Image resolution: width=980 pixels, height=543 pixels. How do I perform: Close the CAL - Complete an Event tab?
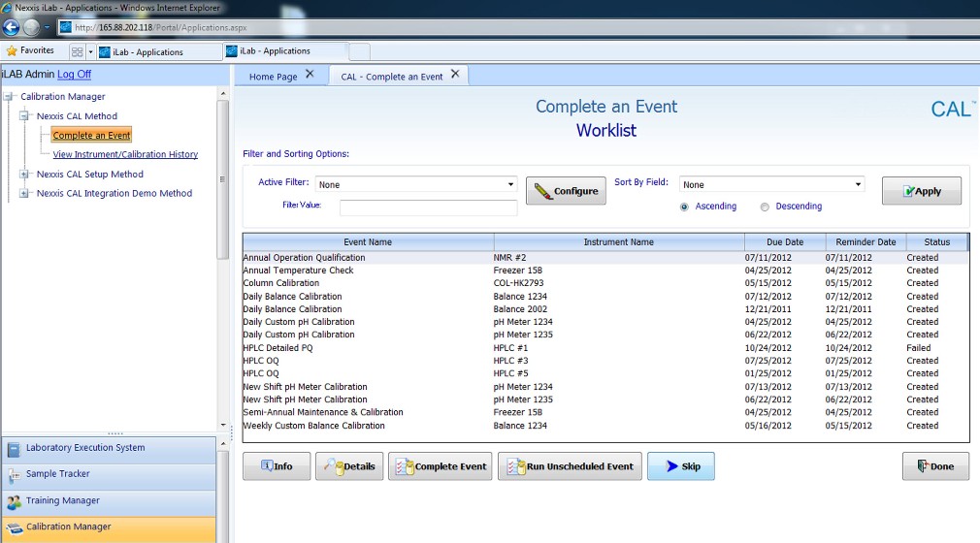click(x=455, y=75)
